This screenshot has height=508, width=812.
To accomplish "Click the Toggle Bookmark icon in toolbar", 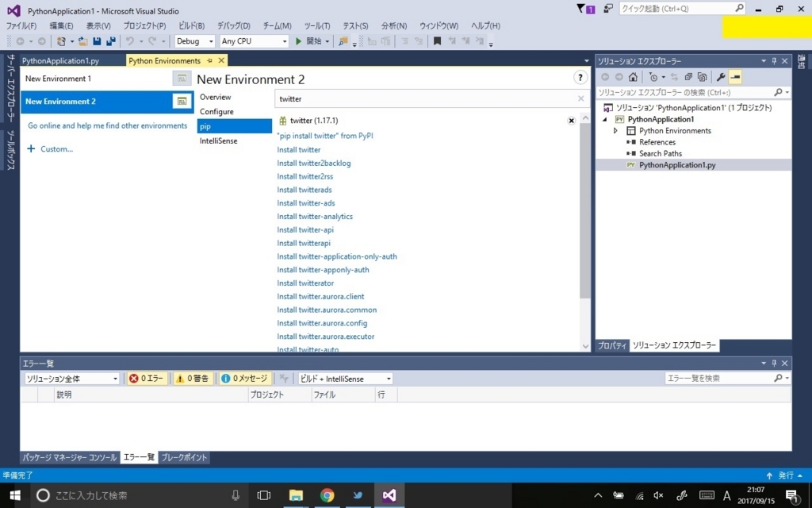I will point(437,41).
